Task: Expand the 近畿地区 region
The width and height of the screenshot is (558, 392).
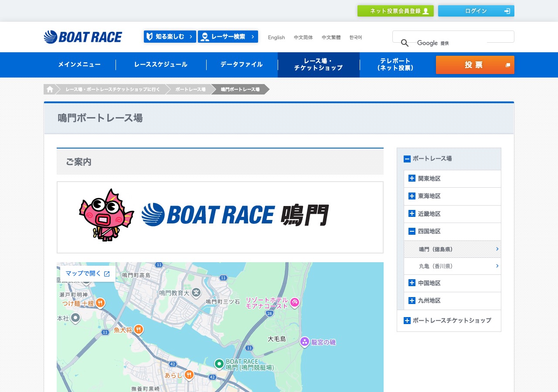Action: coord(412,213)
